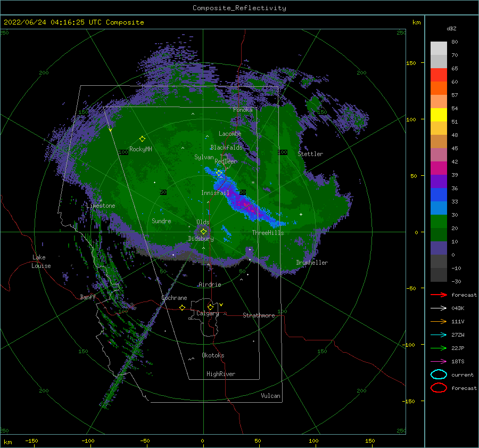
Task: Click the Sundre town label
Action: tap(161, 221)
